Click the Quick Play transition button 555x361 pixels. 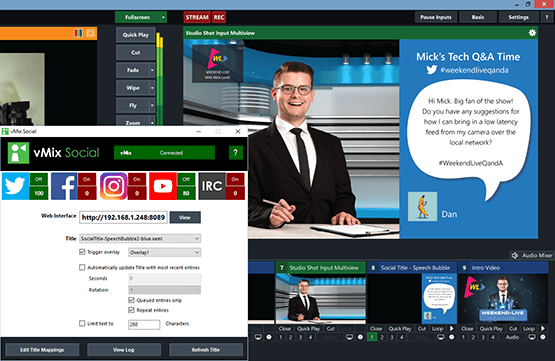click(136, 35)
